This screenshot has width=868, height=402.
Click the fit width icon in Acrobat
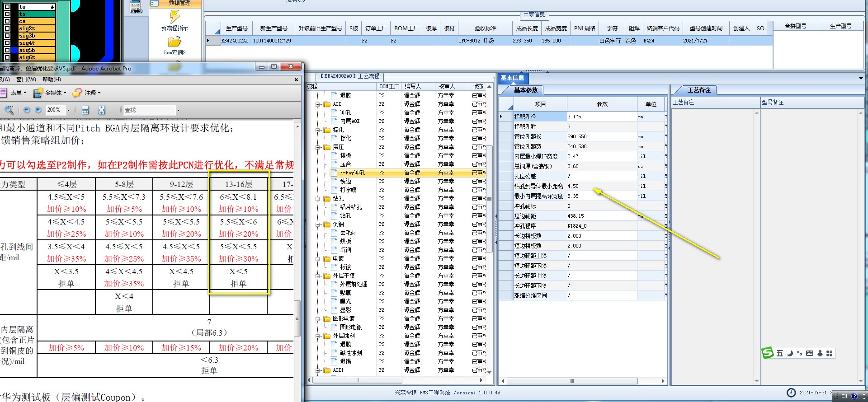[85, 110]
